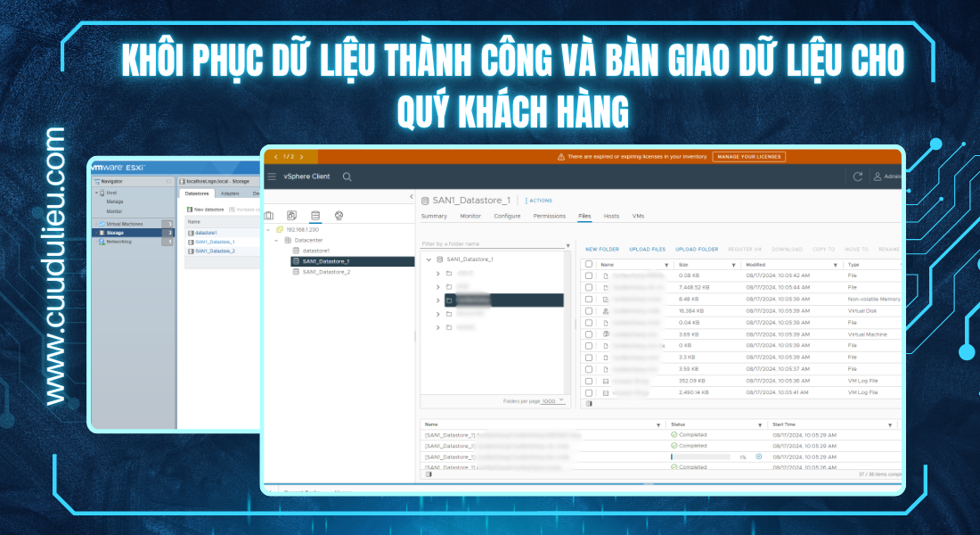980x535 pixels.
Task: Open Storage inventory view icon
Action: pos(315,215)
